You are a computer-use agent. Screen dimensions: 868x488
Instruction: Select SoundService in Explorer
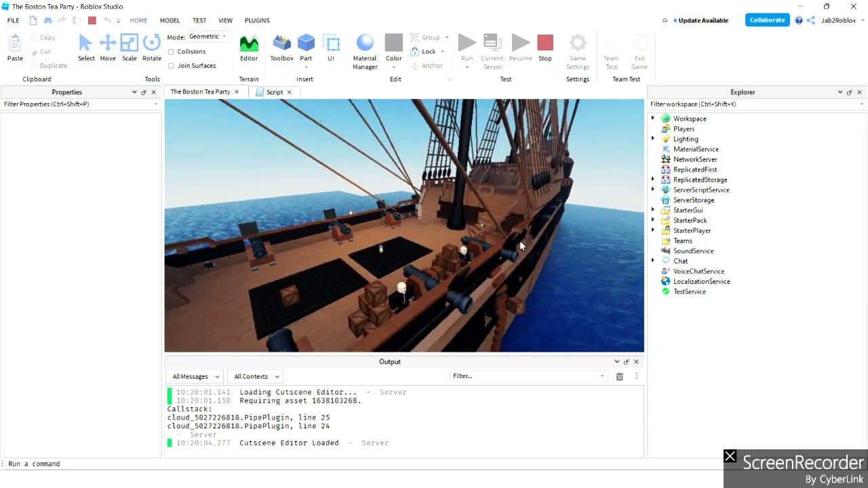coord(693,251)
